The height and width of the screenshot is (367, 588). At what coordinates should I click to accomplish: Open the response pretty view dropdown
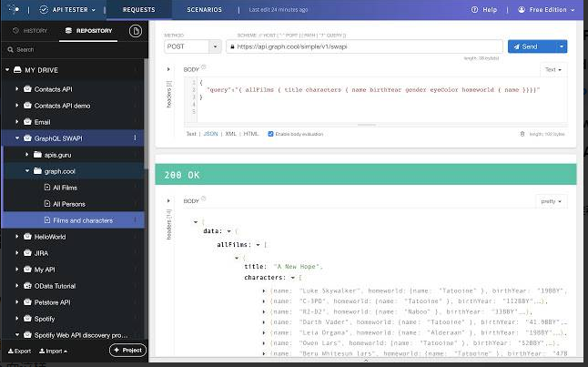tap(552, 201)
